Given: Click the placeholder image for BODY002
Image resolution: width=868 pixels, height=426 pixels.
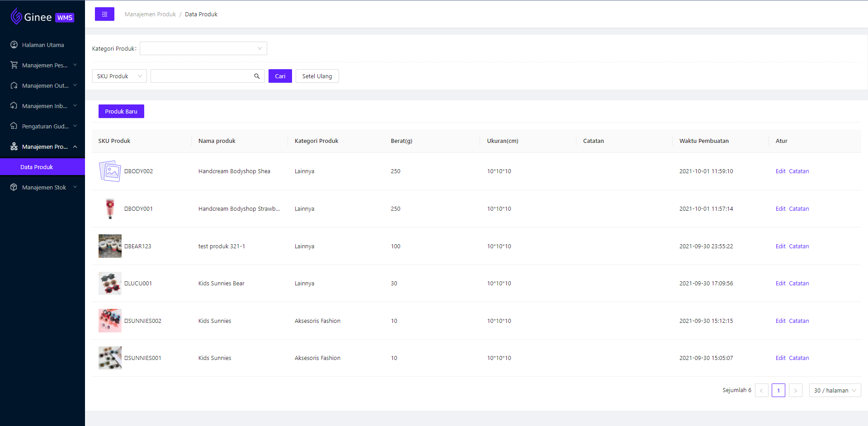Looking at the screenshot, I should click(110, 171).
